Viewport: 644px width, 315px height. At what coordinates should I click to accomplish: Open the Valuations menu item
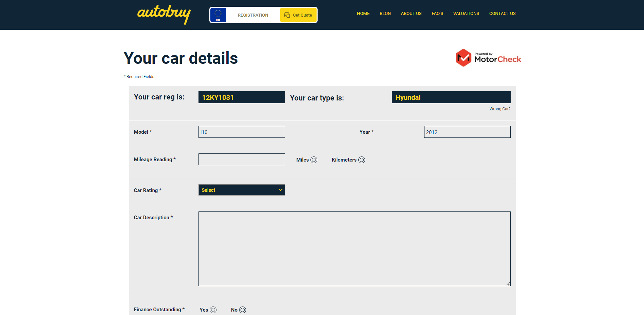click(466, 14)
